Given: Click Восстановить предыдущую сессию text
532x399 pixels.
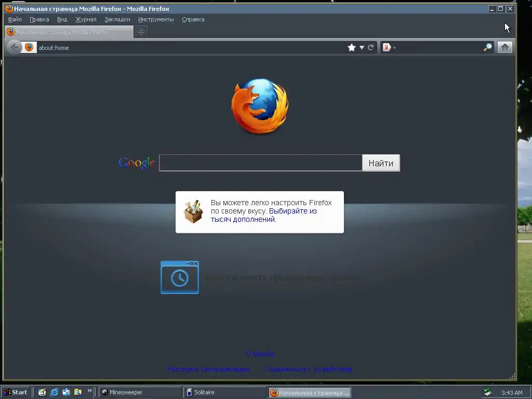Looking at the screenshot, I should pos(282,277).
